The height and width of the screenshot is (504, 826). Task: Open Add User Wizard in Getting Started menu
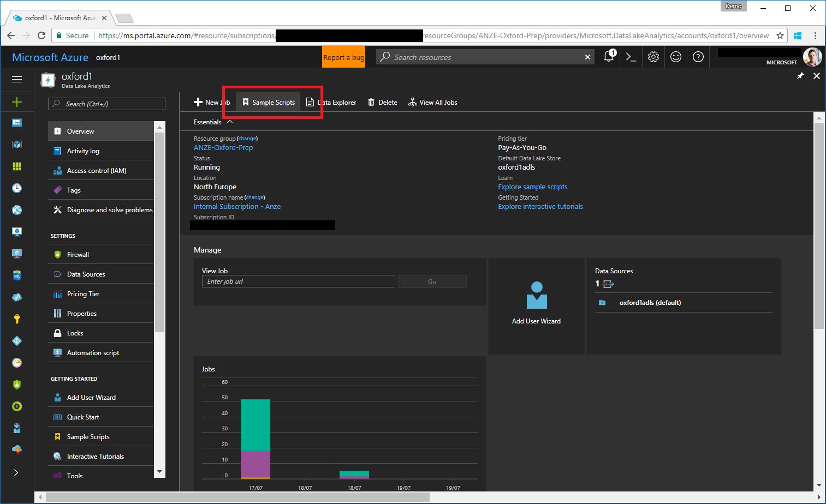[102, 398]
